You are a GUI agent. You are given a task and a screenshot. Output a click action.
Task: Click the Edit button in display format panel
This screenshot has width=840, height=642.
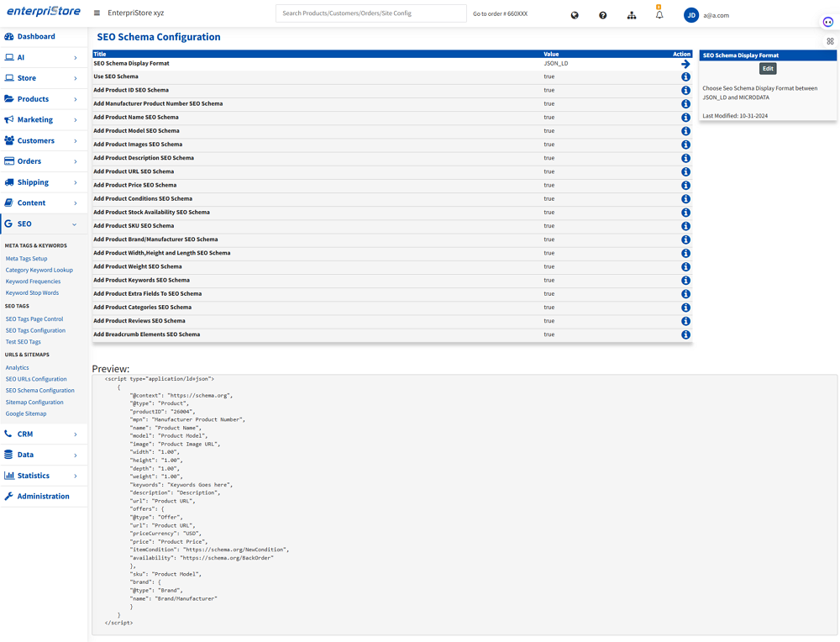[x=767, y=69]
